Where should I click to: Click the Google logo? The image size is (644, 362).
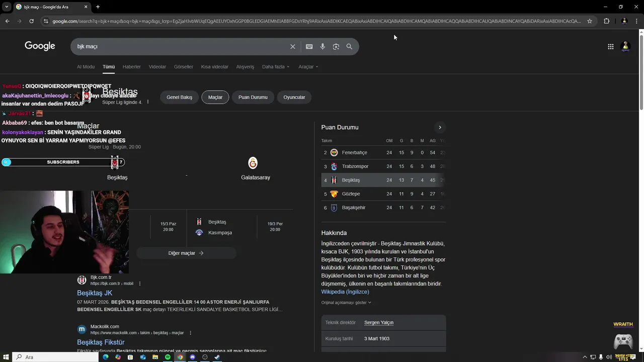click(40, 46)
